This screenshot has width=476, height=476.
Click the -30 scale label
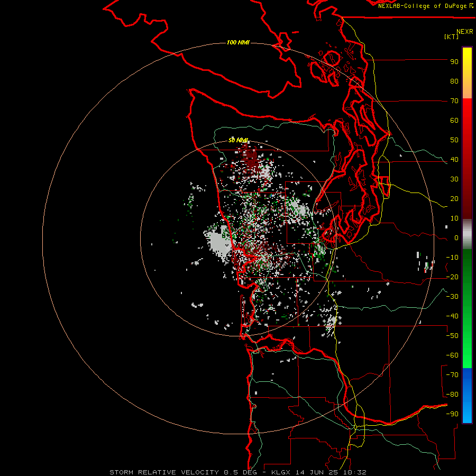(452, 297)
